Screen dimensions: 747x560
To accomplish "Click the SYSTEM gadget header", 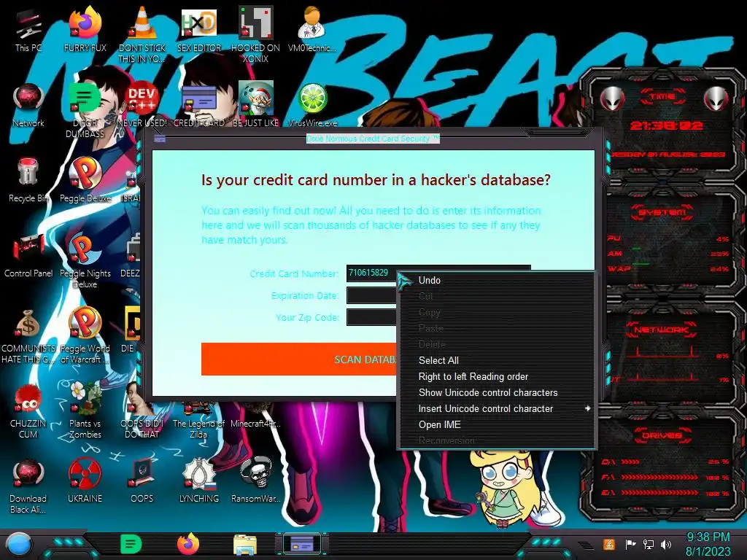I will pyautogui.click(x=662, y=212).
